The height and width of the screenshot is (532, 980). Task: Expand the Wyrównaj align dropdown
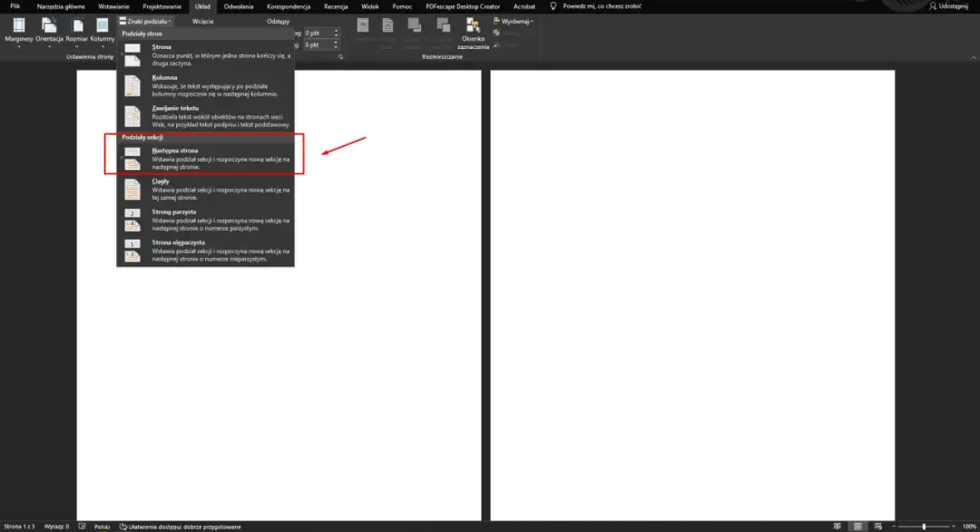point(513,21)
